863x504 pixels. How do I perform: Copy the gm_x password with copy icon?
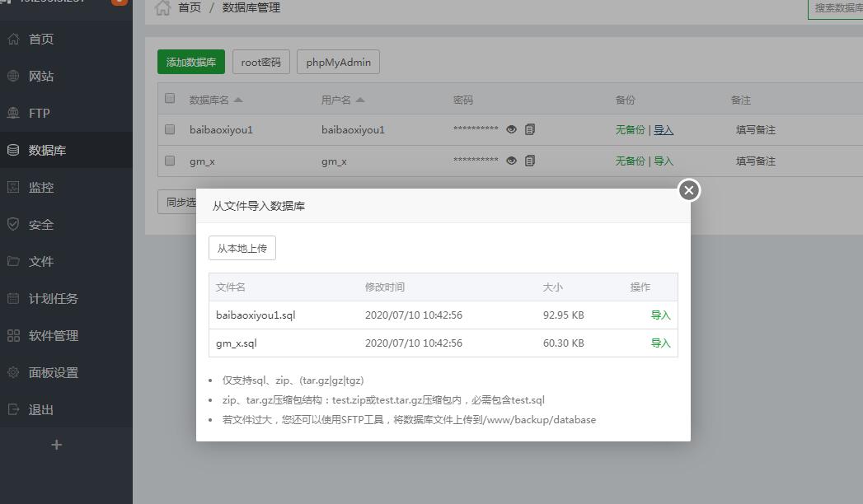point(530,161)
